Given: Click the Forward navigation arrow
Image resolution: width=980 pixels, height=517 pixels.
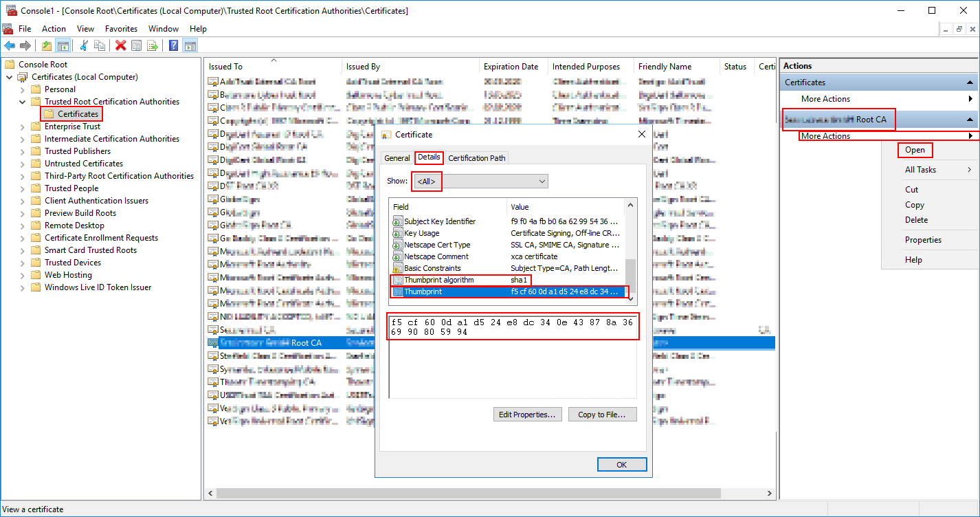Looking at the screenshot, I should 25,45.
